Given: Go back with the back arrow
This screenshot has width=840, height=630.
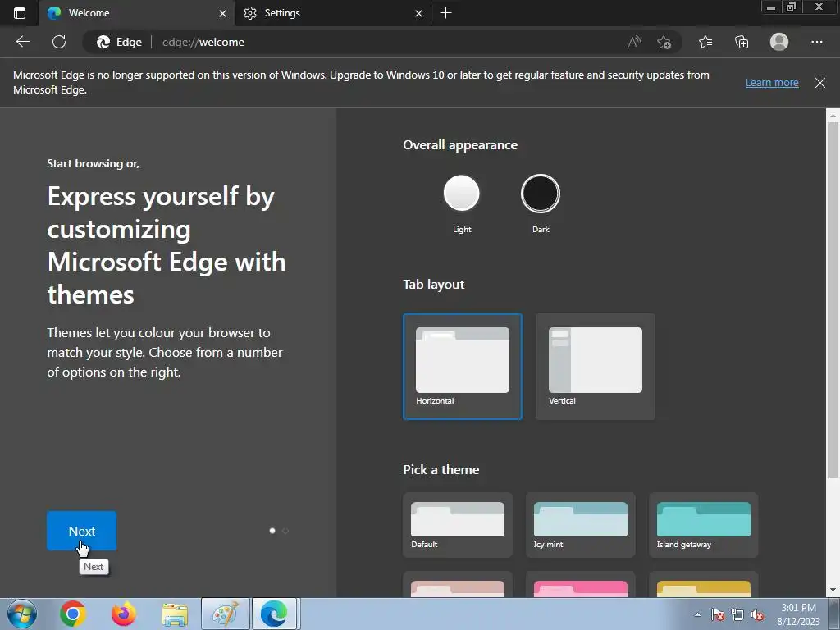Looking at the screenshot, I should tap(22, 42).
